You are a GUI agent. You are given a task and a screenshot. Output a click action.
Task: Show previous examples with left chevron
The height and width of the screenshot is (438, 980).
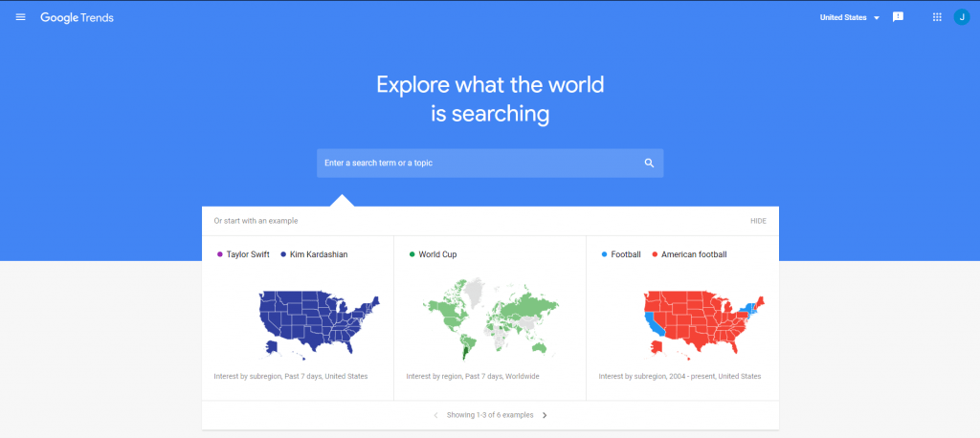(436, 415)
